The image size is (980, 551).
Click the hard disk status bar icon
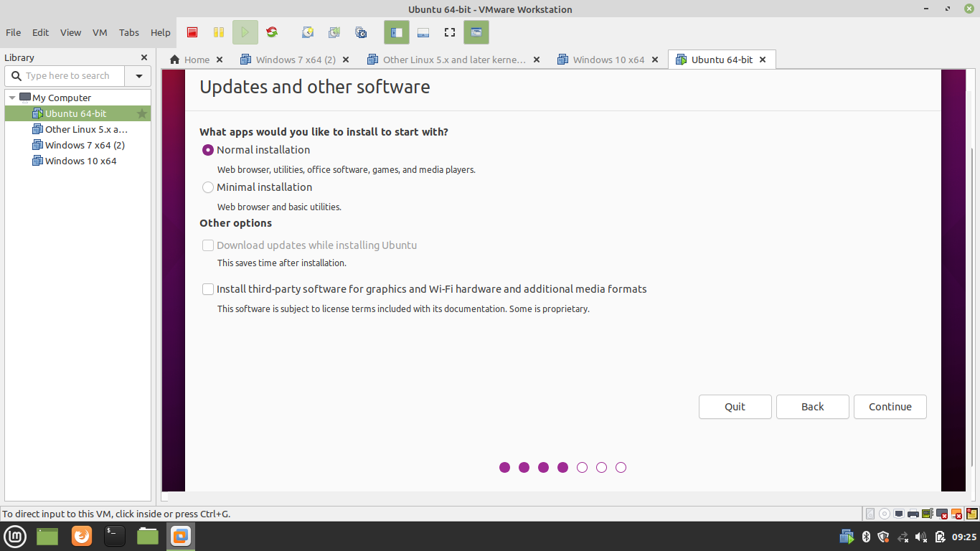(870, 514)
